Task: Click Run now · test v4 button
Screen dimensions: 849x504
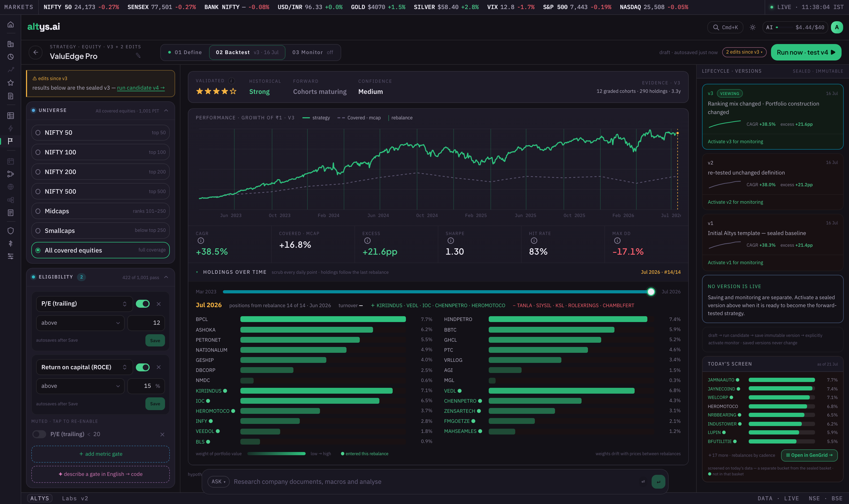Action: tap(806, 53)
